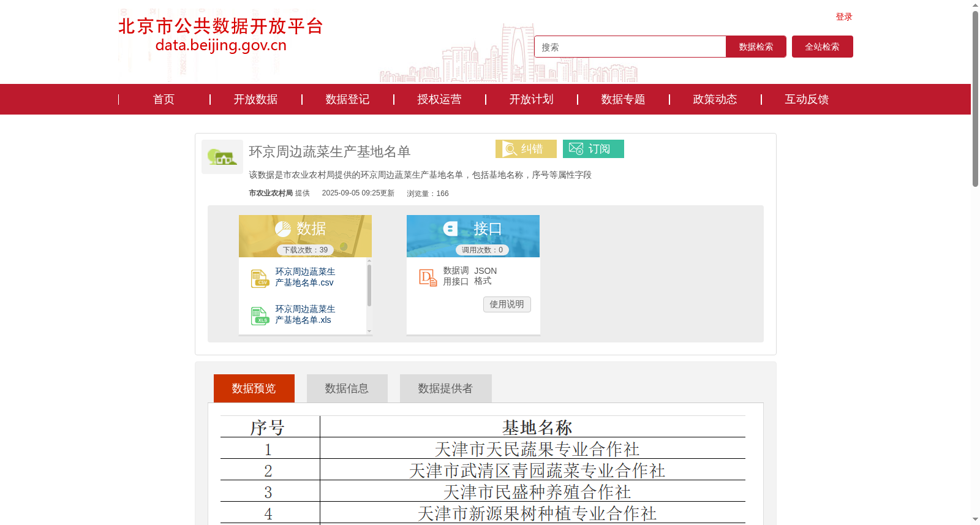This screenshot has width=980, height=525.
Task: Open the 授权运营 menu item
Action: point(439,99)
